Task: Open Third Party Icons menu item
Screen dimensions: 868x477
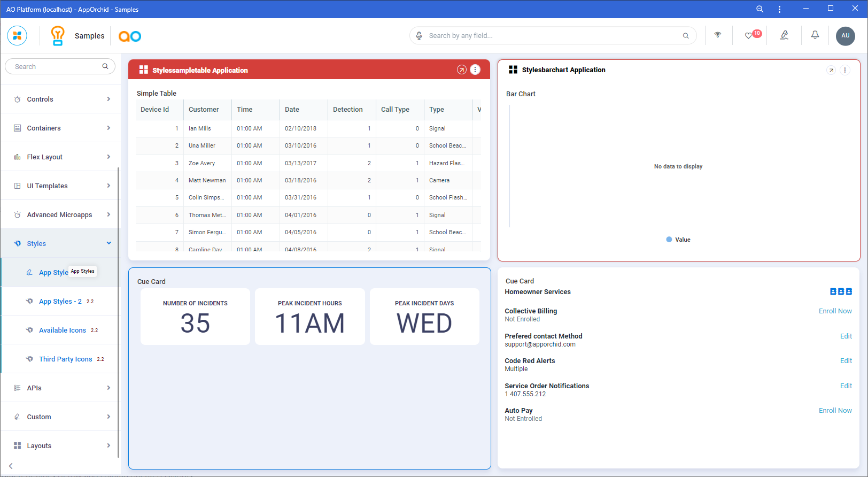Action: pos(65,359)
